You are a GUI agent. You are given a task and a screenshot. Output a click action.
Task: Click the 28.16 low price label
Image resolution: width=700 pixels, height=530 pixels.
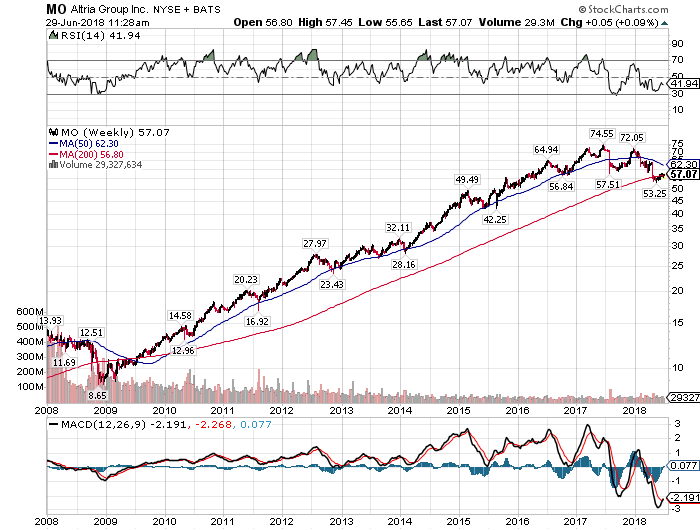coord(404,264)
